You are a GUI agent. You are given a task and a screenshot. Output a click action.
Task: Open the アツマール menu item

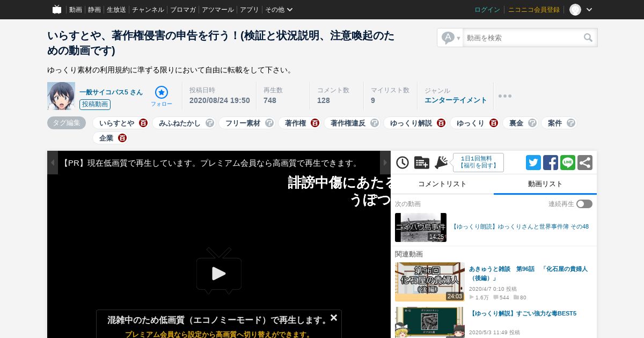tap(218, 10)
